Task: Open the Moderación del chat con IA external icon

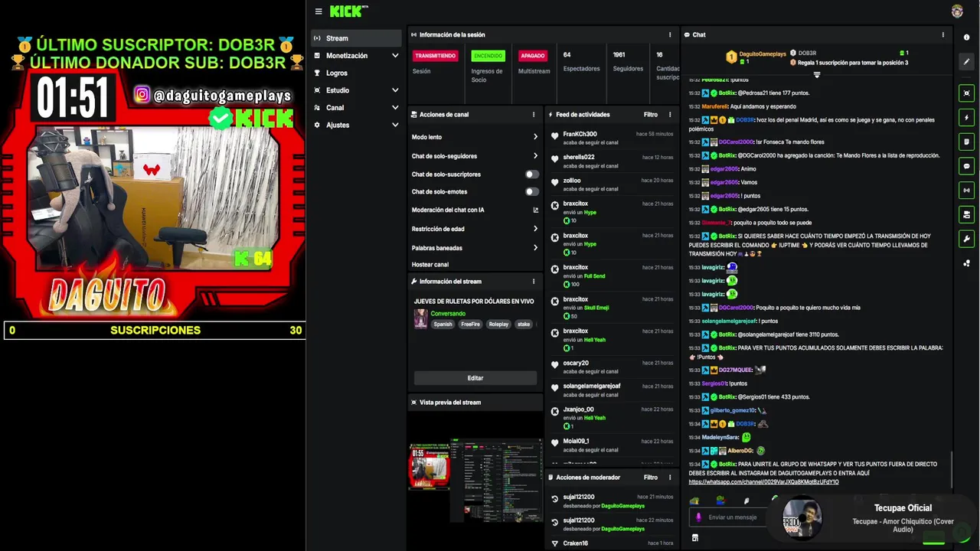Action: [x=535, y=210]
